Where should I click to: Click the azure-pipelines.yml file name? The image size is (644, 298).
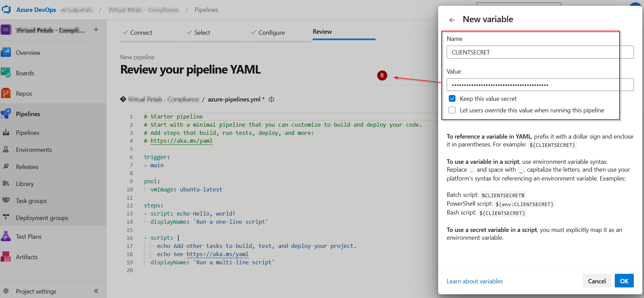coord(234,99)
